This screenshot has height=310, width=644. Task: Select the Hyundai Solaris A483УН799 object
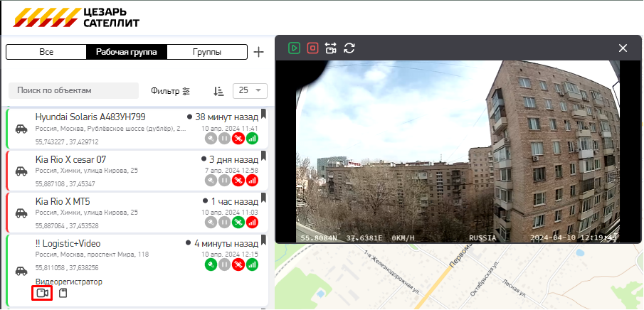tap(137, 128)
